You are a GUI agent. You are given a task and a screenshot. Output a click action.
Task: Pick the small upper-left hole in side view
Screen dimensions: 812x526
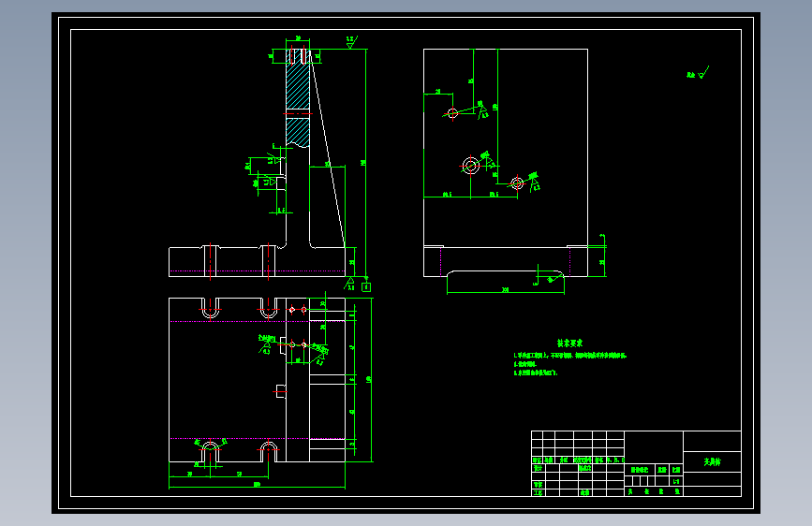click(x=452, y=113)
